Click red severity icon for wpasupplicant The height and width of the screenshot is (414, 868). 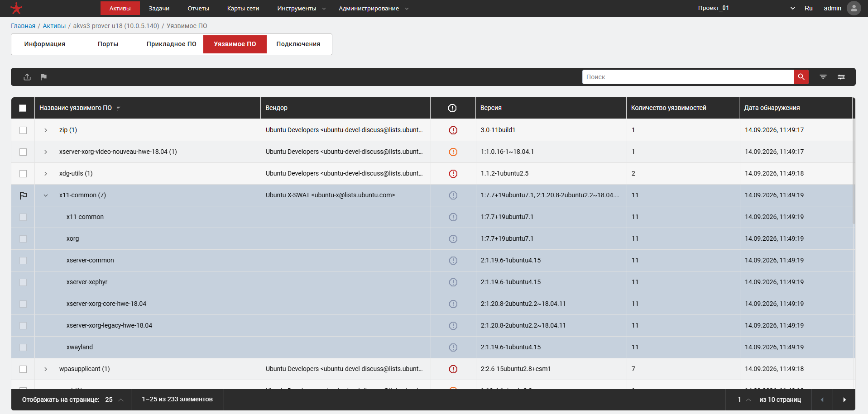point(453,369)
